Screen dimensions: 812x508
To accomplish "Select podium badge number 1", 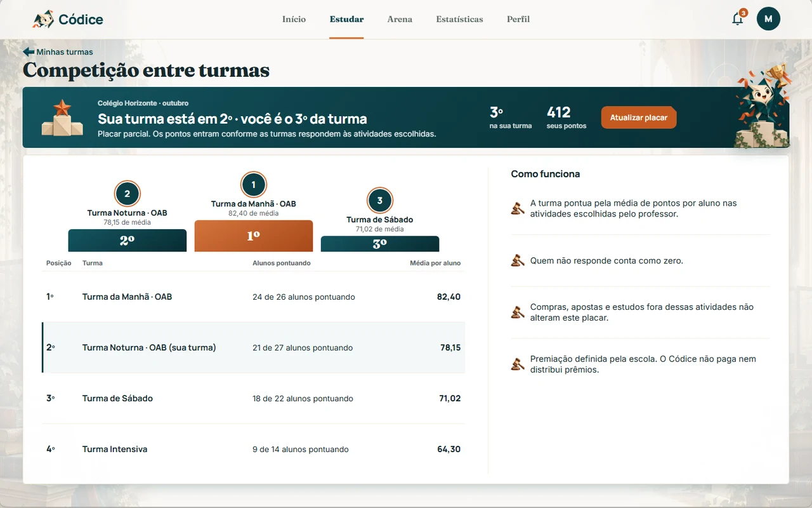I will pyautogui.click(x=254, y=185).
